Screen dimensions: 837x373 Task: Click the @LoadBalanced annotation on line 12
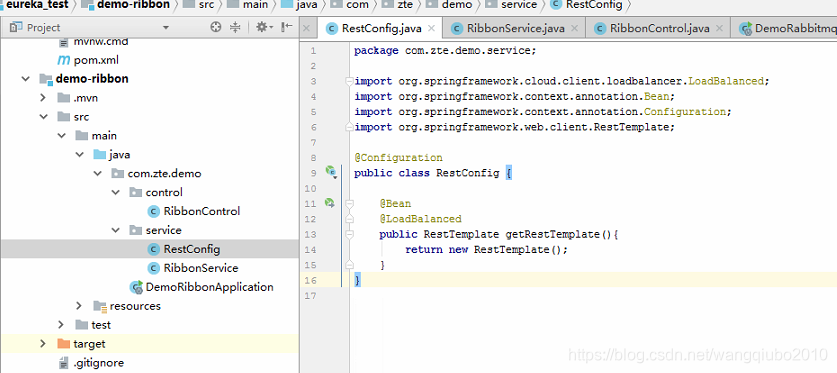coord(420,219)
